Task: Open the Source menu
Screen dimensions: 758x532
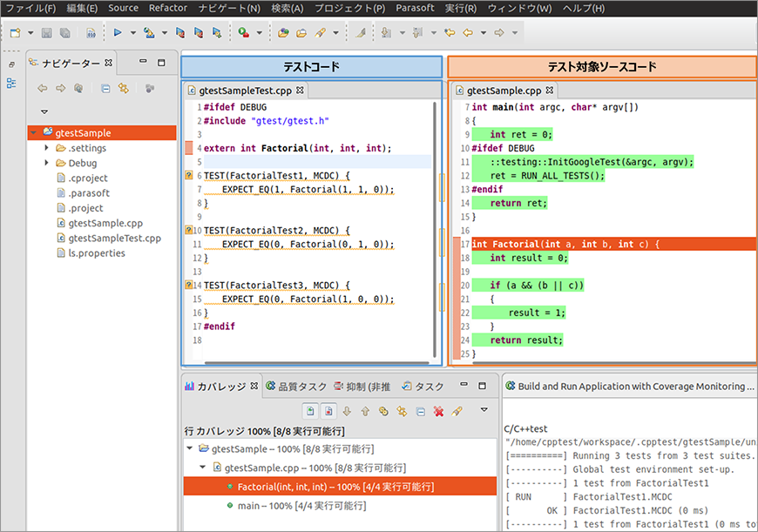Action: pyautogui.click(x=123, y=8)
